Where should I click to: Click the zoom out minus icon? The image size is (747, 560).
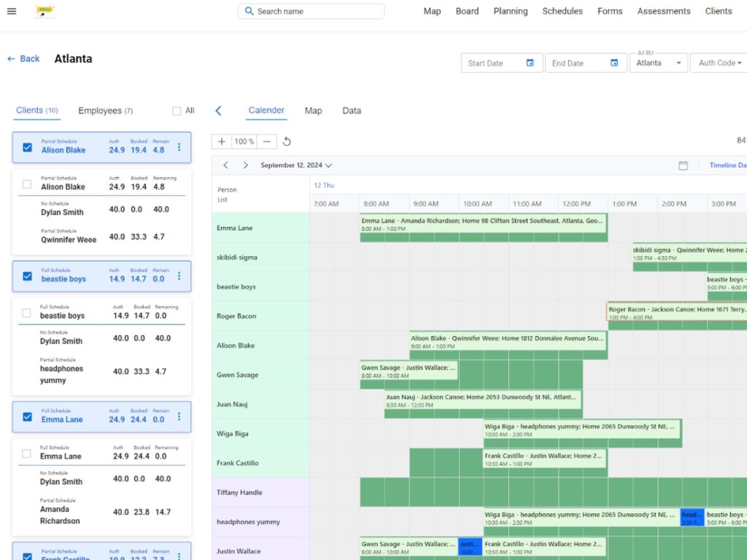click(268, 141)
